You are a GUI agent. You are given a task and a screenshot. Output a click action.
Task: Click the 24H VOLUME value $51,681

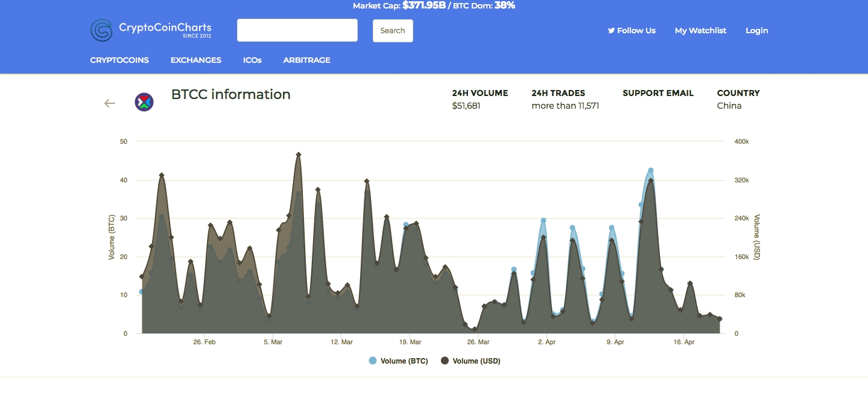466,106
